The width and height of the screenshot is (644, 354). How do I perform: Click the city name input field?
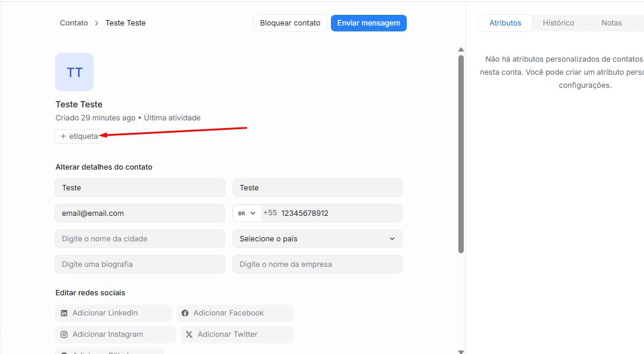pyautogui.click(x=140, y=239)
